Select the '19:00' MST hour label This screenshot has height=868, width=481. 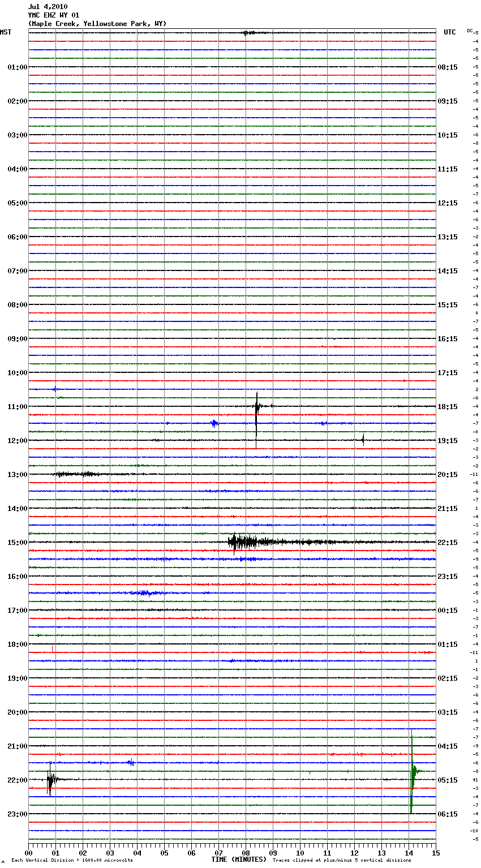click(x=17, y=678)
